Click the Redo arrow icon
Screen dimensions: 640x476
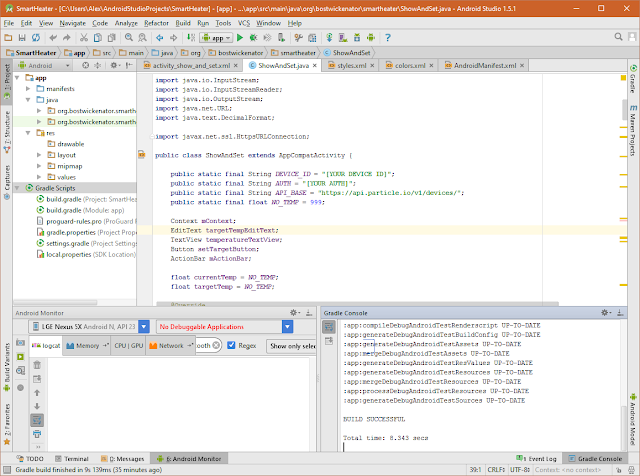(x=67, y=38)
